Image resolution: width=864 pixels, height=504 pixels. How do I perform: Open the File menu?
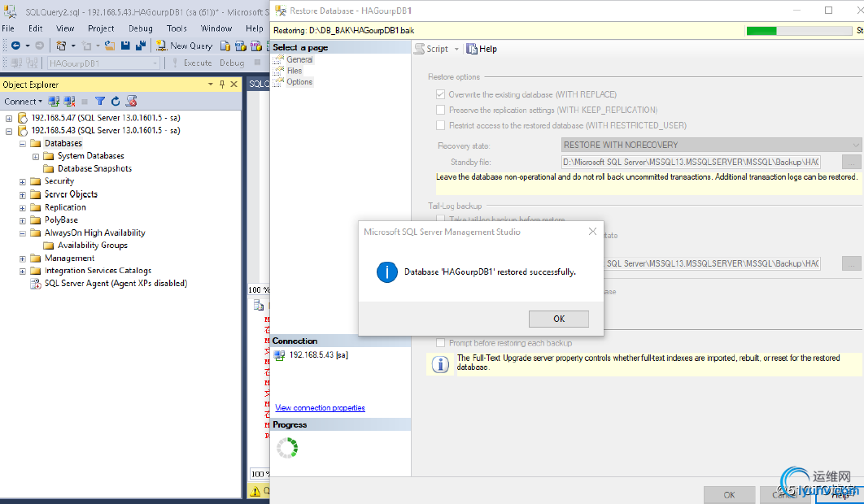point(8,28)
